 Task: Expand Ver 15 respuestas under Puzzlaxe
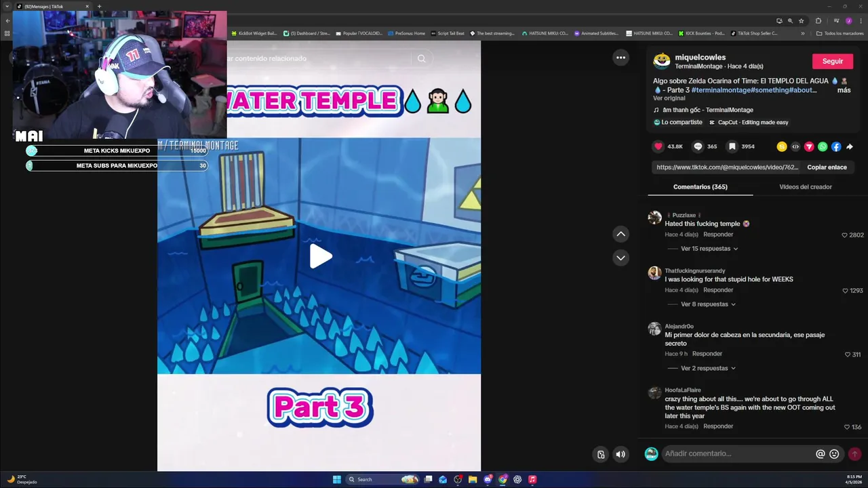pos(709,249)
